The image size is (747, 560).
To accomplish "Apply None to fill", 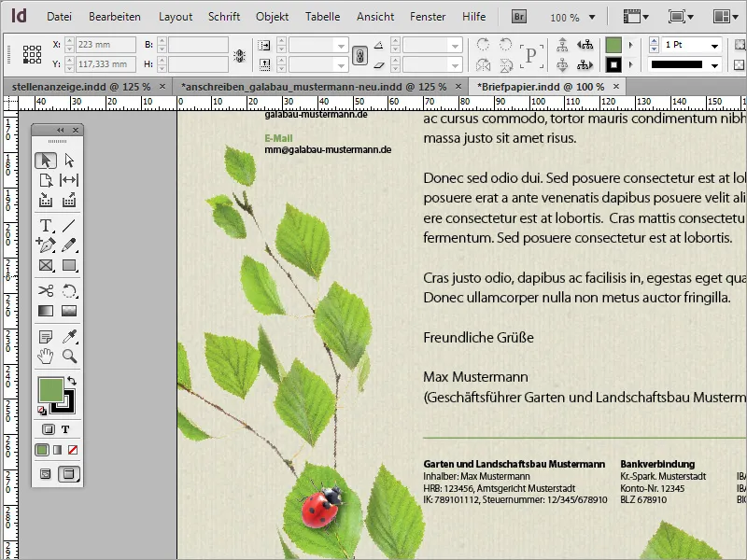I will (x=73, y=450).
